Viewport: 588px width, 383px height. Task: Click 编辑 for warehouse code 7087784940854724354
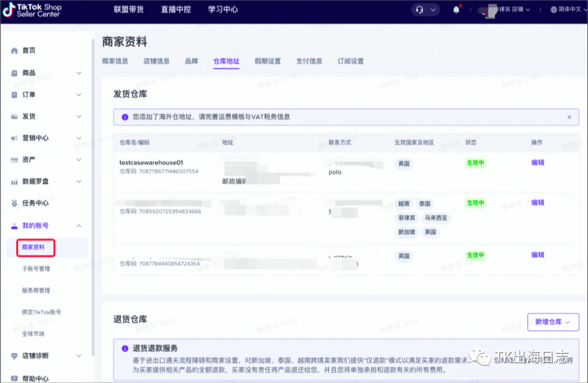(x=537, y=255)
